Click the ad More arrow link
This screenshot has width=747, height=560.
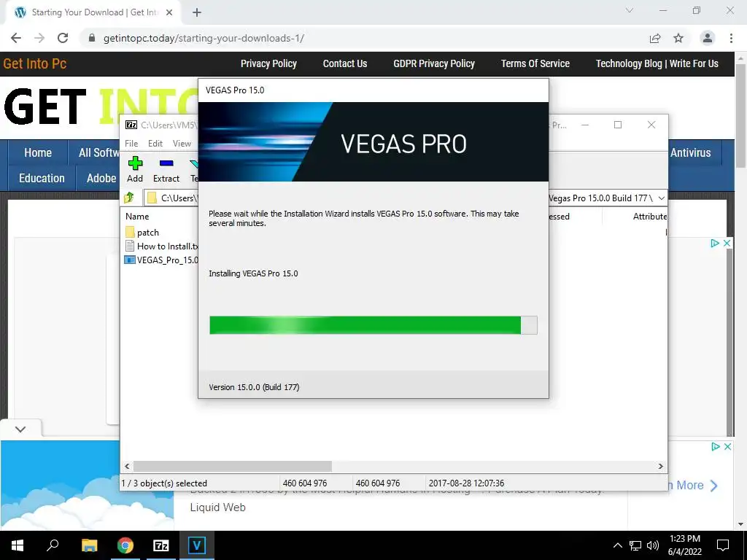coord(693,485)
